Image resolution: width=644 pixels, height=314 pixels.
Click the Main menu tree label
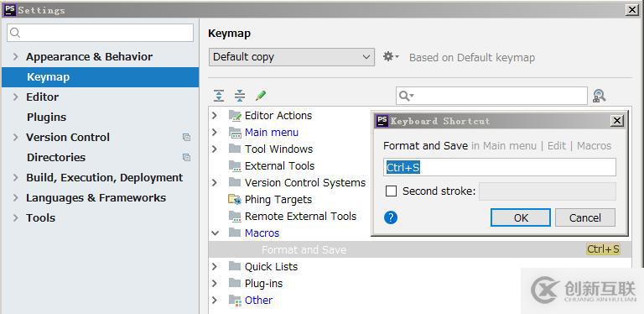pos(272,133)
